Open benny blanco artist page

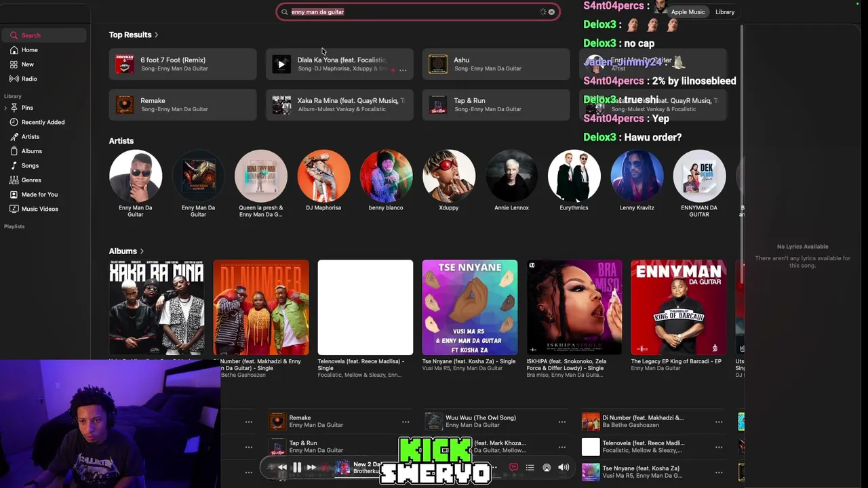[x=386, y=176]
